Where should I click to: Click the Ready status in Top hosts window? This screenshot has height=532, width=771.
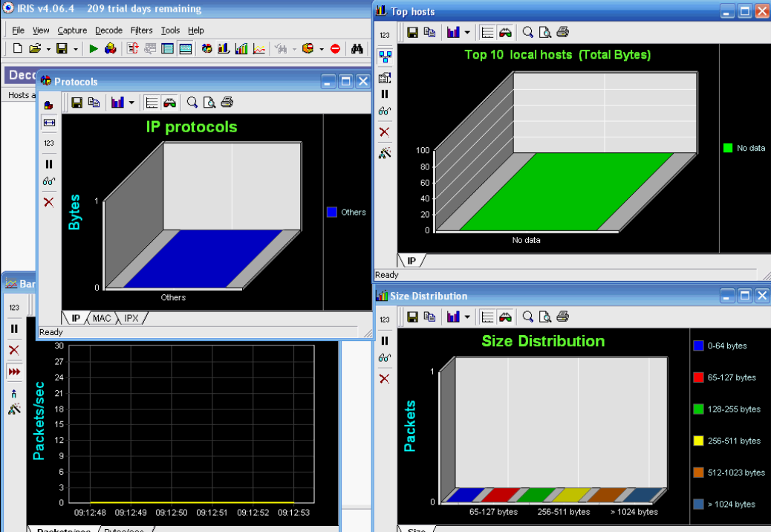[386, 275]
